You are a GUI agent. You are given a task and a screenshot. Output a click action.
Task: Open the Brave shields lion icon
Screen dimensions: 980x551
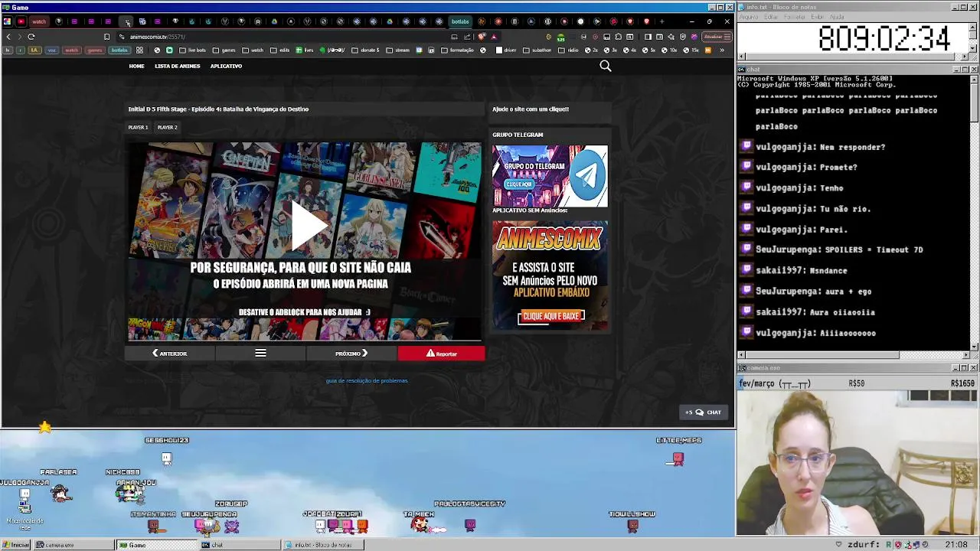click(482, 37)
